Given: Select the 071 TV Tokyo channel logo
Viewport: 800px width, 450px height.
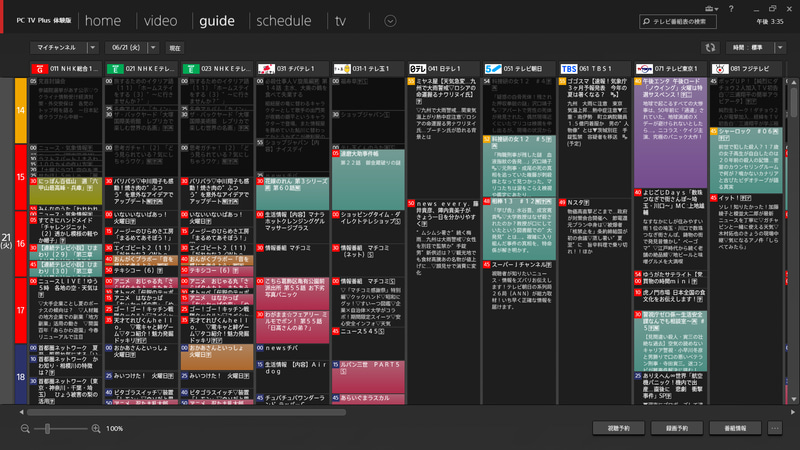Looking at the screenshot, I should tap(644, 68).
